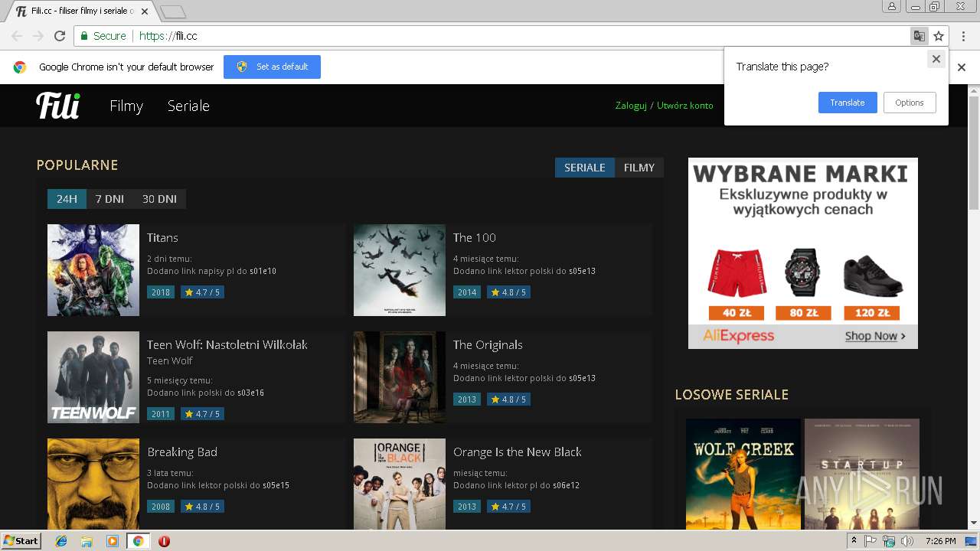
Task: Click the 4.7 / 5 rating on Titans
Action: pos(202,292)
